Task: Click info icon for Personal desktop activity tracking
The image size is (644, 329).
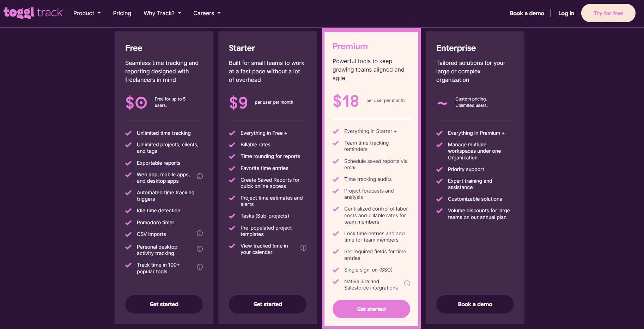Action: tap(200, 249)
